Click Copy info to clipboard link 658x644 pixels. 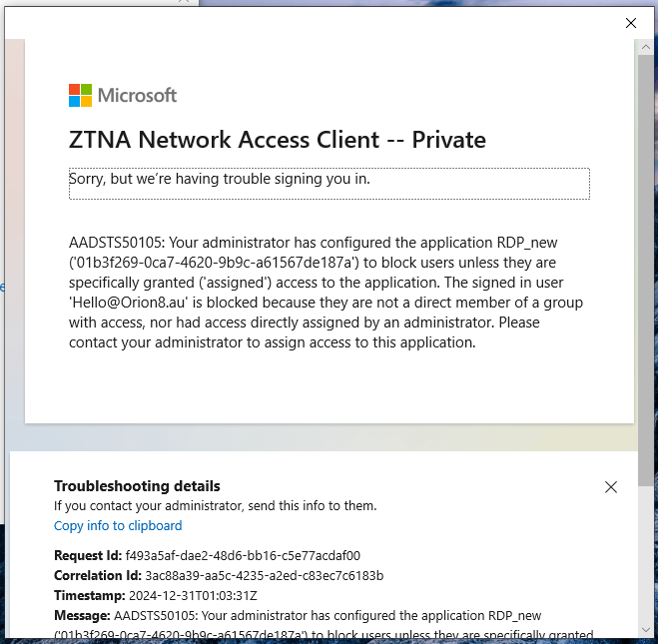[118, 526]
